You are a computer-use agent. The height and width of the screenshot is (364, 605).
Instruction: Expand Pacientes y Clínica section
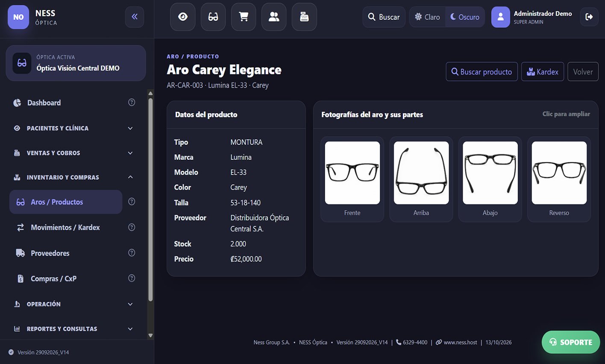click(73, 128)
